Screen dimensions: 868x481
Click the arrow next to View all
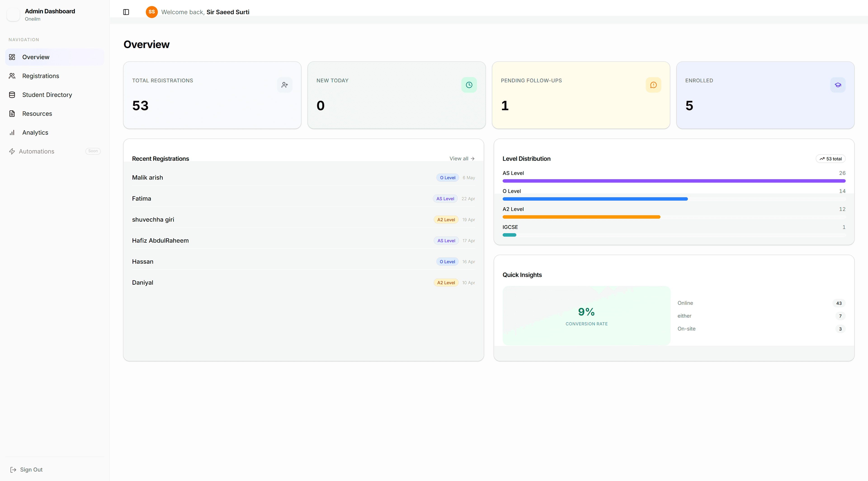(473, 159)
